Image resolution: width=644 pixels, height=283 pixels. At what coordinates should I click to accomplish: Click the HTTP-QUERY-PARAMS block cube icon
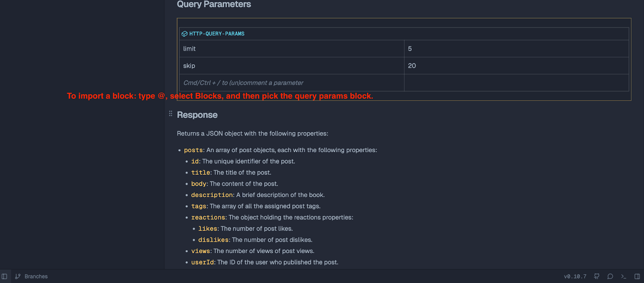coord(185,34)
